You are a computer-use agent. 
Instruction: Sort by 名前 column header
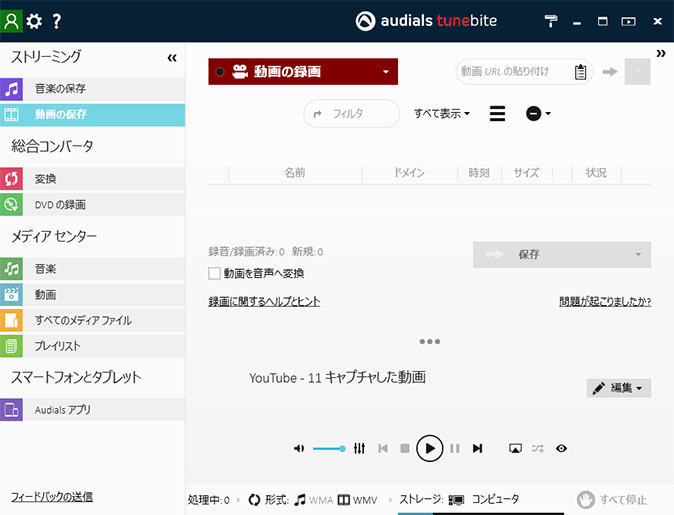pyautogui.click(x=294, y=173)
